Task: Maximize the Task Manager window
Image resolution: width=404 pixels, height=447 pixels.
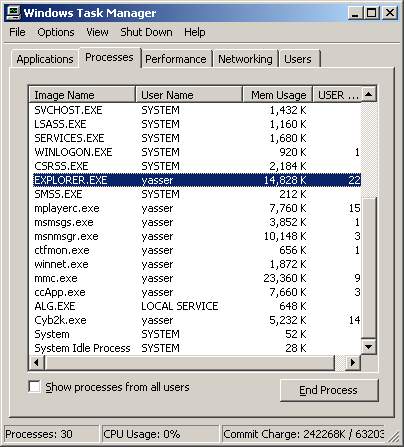Action: point(372,13)
